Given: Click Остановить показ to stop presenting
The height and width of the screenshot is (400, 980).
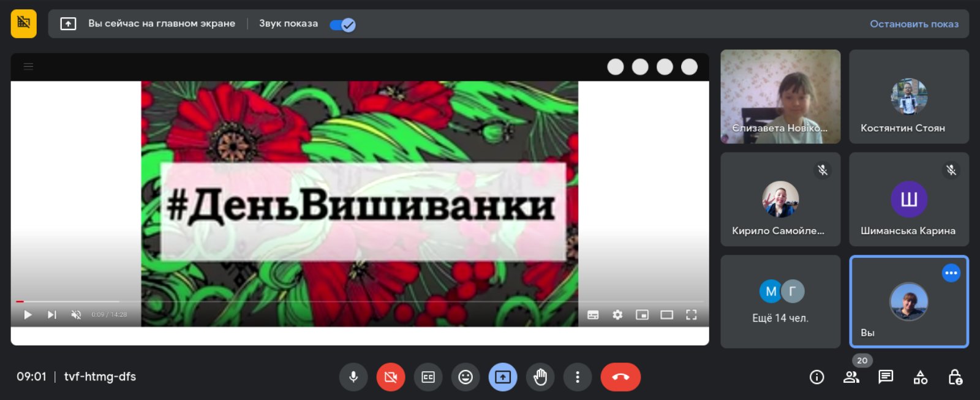Looking at the screenshot, I should (914, 24).
